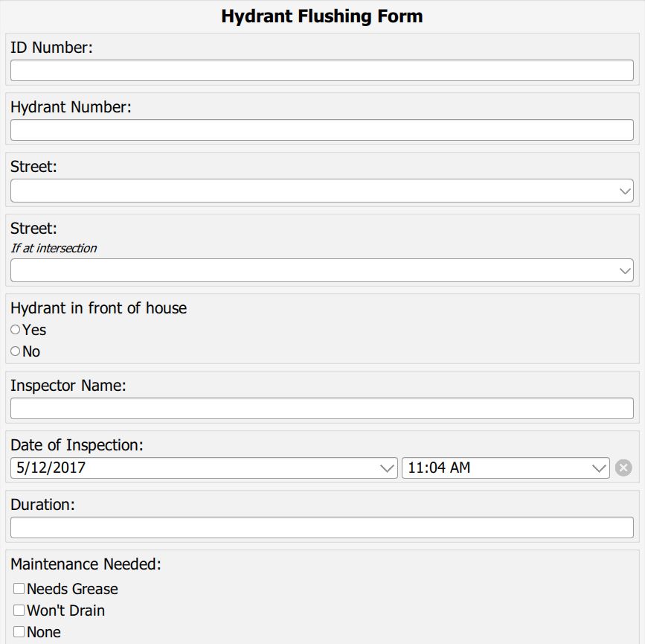The width and height of the screenshot is (645, 644).
Task: Click the Maintenance Needed label
Action: [86, 564]
